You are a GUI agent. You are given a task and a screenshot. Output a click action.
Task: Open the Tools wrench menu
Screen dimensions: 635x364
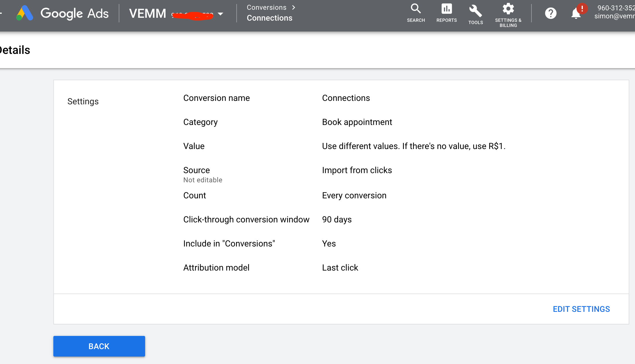point(476,12)
